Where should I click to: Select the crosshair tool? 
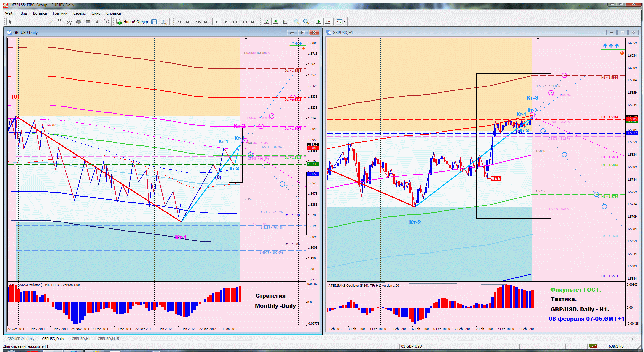click(20, 22)
